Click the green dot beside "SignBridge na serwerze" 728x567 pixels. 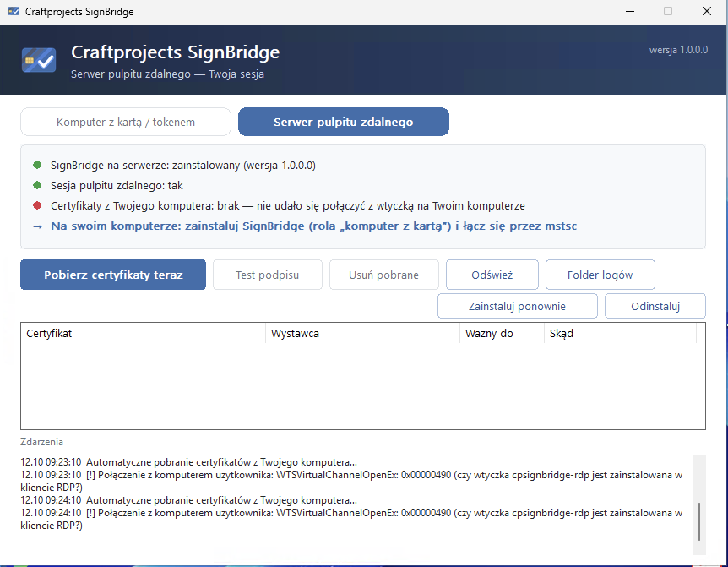click(37, 165)
